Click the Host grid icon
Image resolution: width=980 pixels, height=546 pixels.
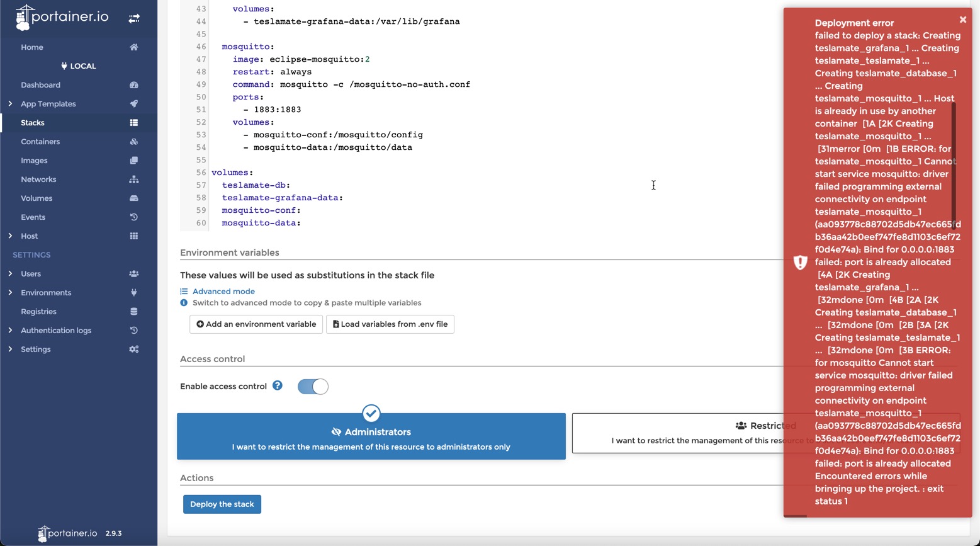tap(134, 236)
